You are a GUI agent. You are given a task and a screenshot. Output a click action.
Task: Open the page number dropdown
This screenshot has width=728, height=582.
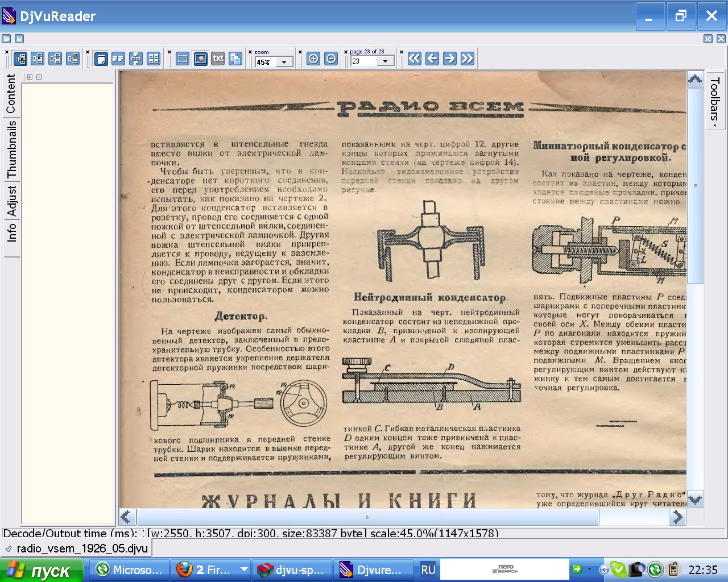[386, 61]
